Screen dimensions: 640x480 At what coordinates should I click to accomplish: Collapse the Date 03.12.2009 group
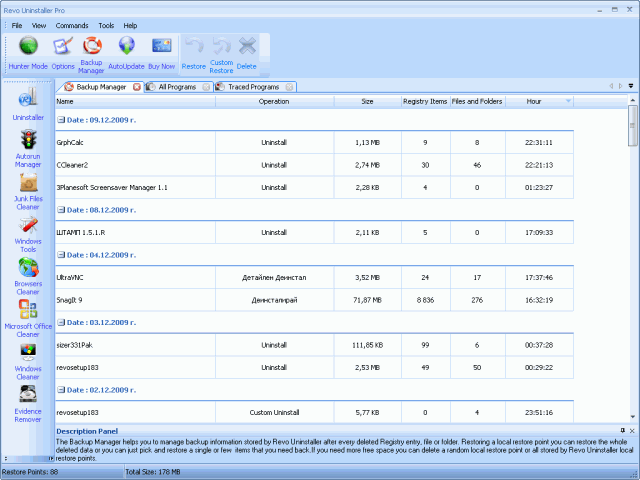pos(61,322)
